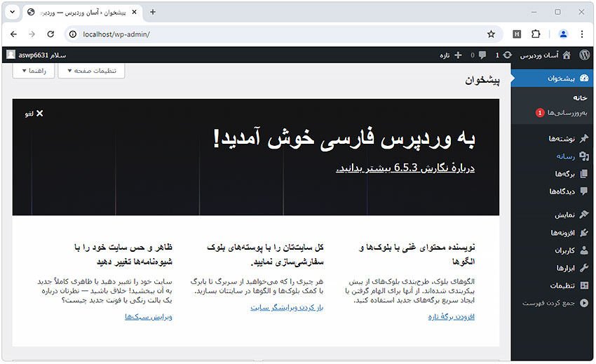
Task: Collapse the sidebar with جمع کردن فهرست
Action: (x=553, y=303)
